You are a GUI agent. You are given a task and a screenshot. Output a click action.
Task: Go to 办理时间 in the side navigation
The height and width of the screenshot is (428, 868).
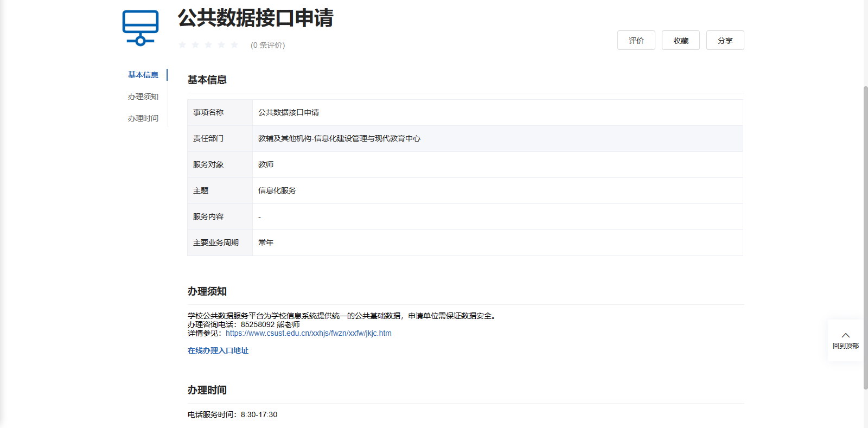tap(143, 118)
